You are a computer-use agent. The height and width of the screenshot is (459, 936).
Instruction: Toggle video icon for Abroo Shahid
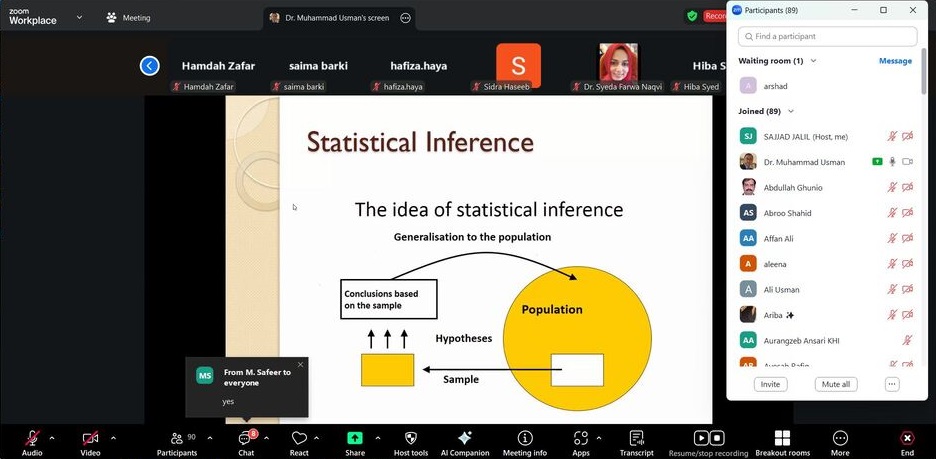[907, 213]
